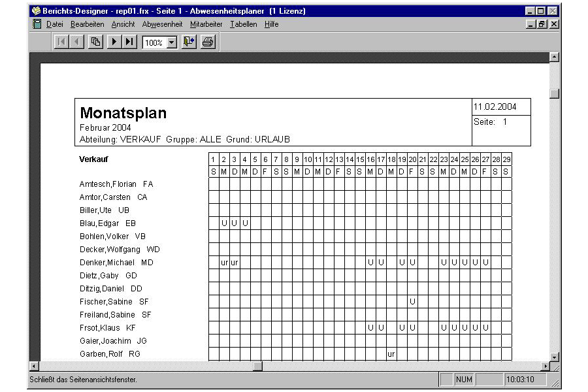Go to the first page of the preview
This screenshot has width=588, height=392.
click(61, 42)
